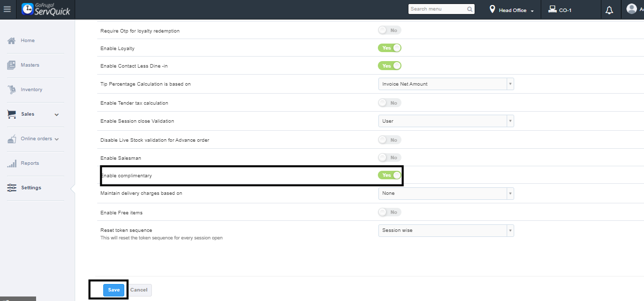
Task: Click the Home house icon
Action: [12, 41]
